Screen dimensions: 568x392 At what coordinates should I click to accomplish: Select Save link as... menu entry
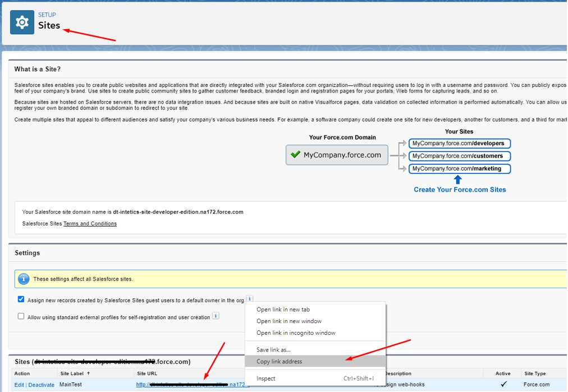point(273,349)
